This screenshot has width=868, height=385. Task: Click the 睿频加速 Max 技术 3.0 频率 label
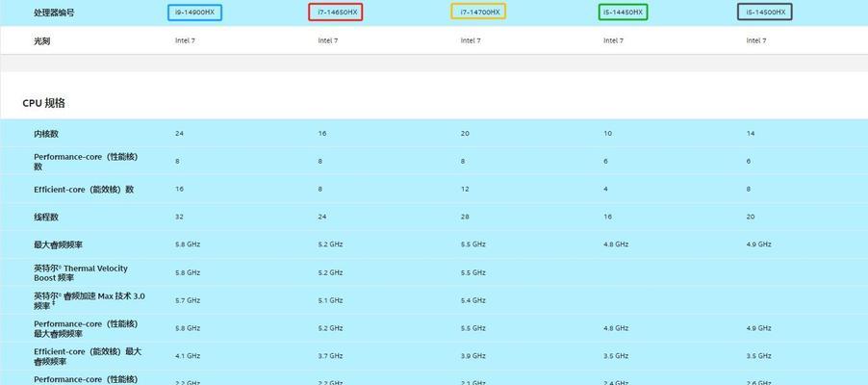pyautogui.click(x=89, y=300)
